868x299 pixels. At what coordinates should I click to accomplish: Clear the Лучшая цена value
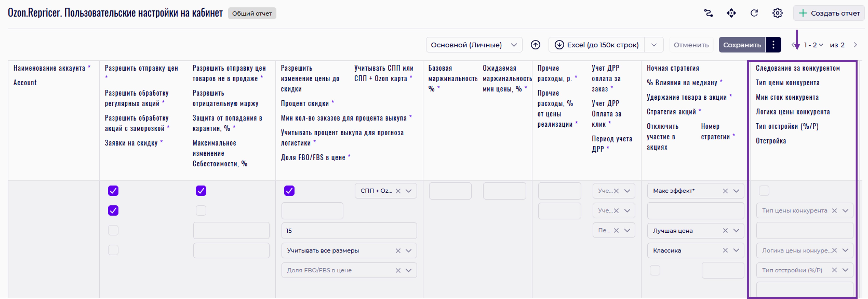[x=725, y=231]
